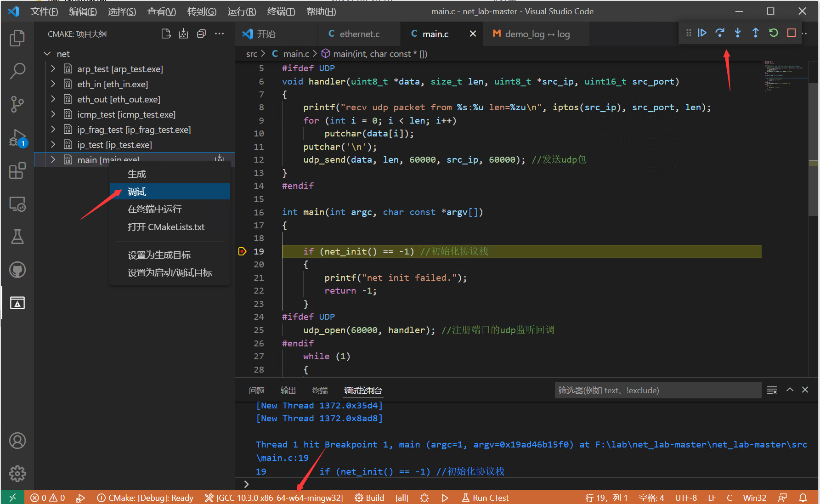Choose 设置为生成目标 from the context menu
The height and width of the screenshot is (504, 820).
click(170, 255)
